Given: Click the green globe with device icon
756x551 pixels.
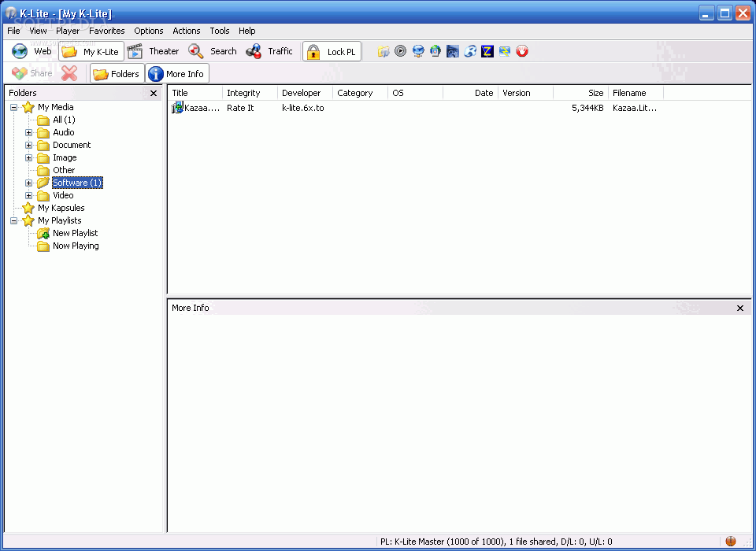Looking at the screenshot, I should tap(435, 51).
